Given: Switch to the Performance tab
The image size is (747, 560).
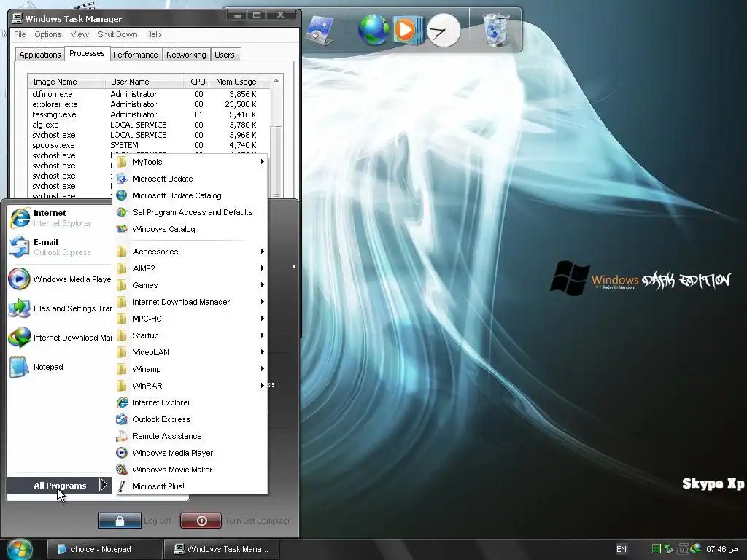Looking at the screenshot, I should (135, 55).
